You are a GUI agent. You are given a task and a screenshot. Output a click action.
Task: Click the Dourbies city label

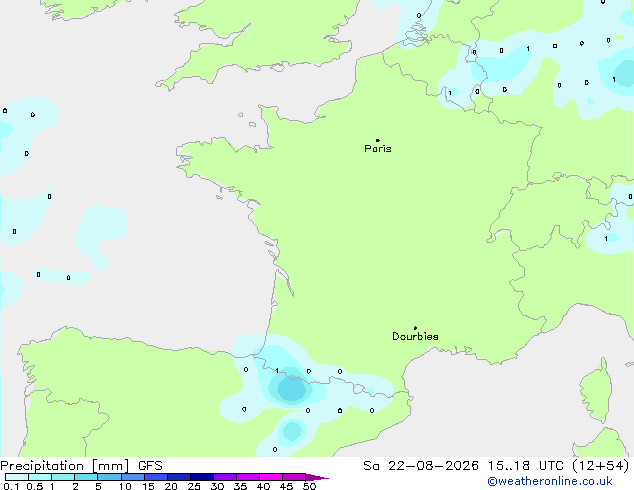pyautogui.click(x=415, y=336)
